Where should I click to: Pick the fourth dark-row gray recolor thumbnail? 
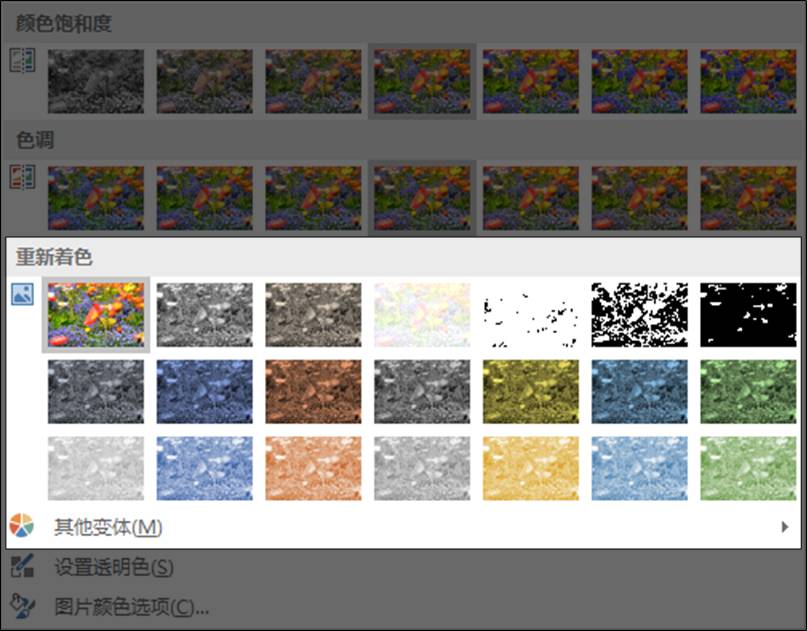tap(422, 392)
